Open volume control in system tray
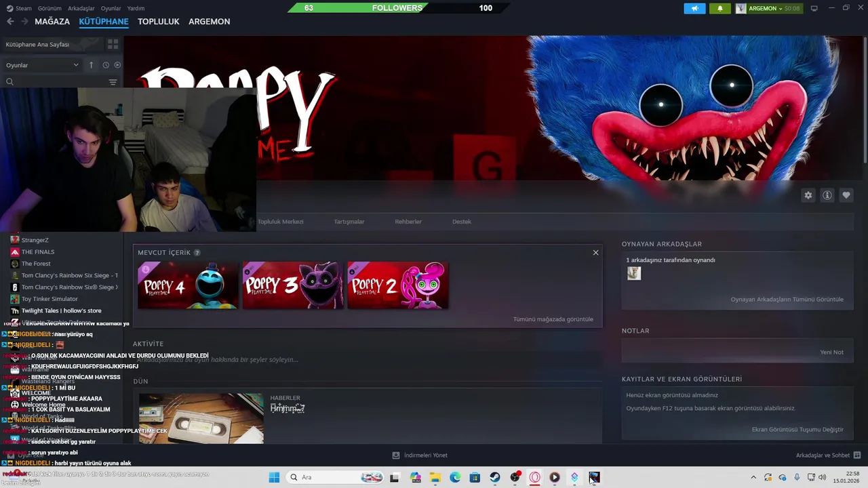 [x=823, y=477]
